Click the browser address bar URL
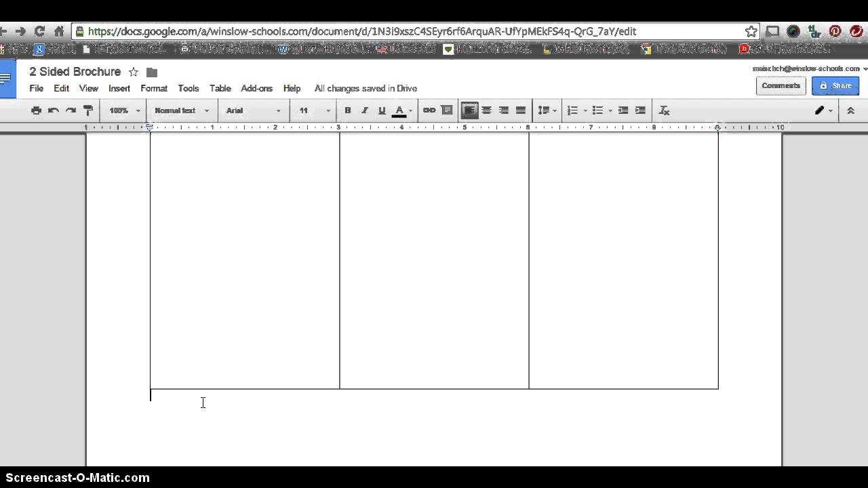The height and width of the screenshot is (488, 868). 339,30
